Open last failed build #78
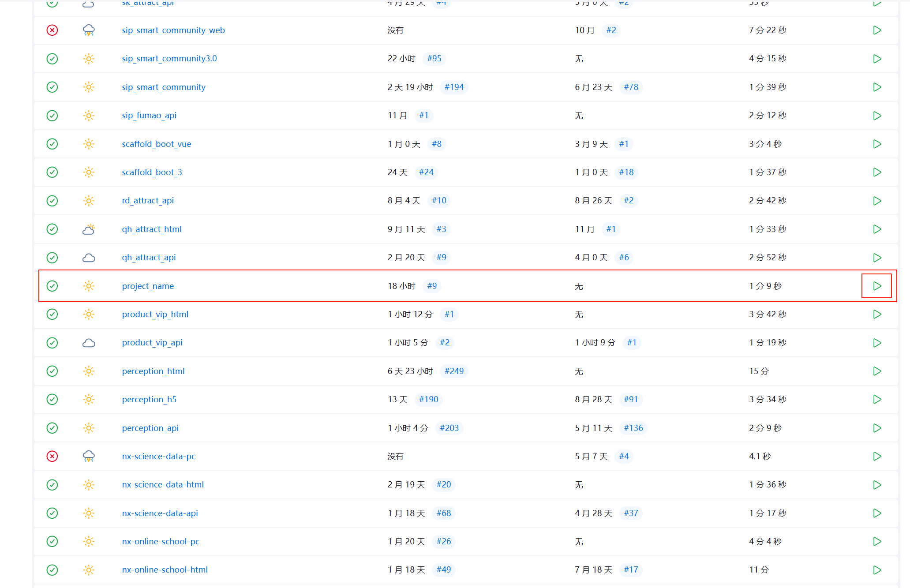The image size is (910, 588). (631, 87)
